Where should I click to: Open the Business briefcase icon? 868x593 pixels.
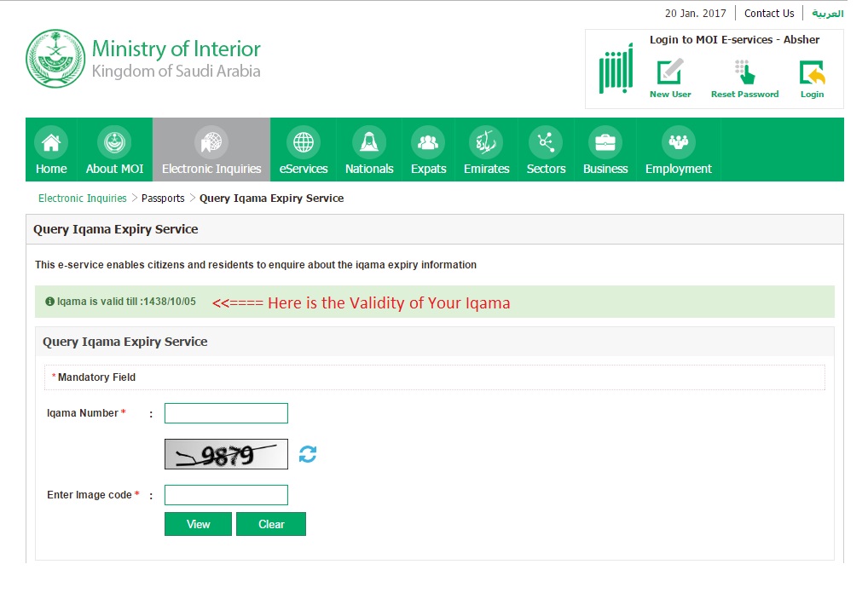pos(605,142)
